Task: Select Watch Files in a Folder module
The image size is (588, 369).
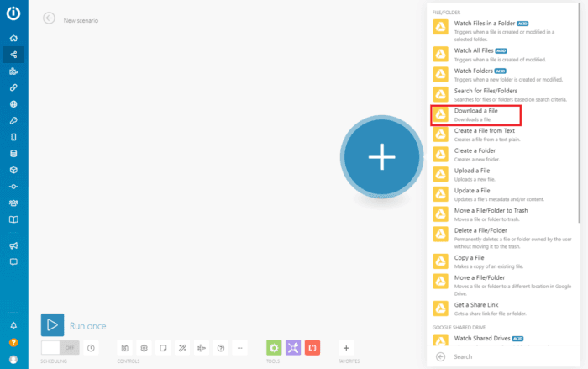Action: [x=502, y=31]
